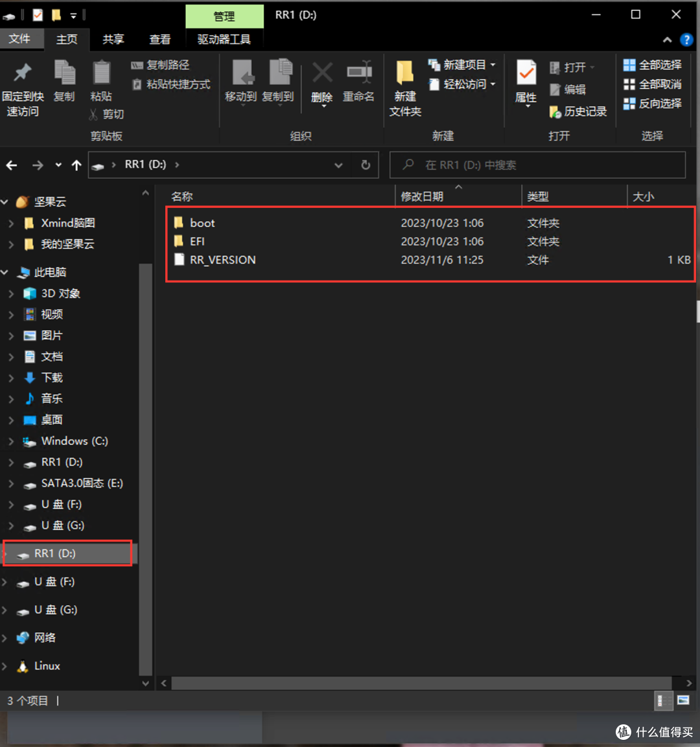The width and height of the screenshot is (700, 747).
Task: Open the address bar history dropdown
Action: 338,165
